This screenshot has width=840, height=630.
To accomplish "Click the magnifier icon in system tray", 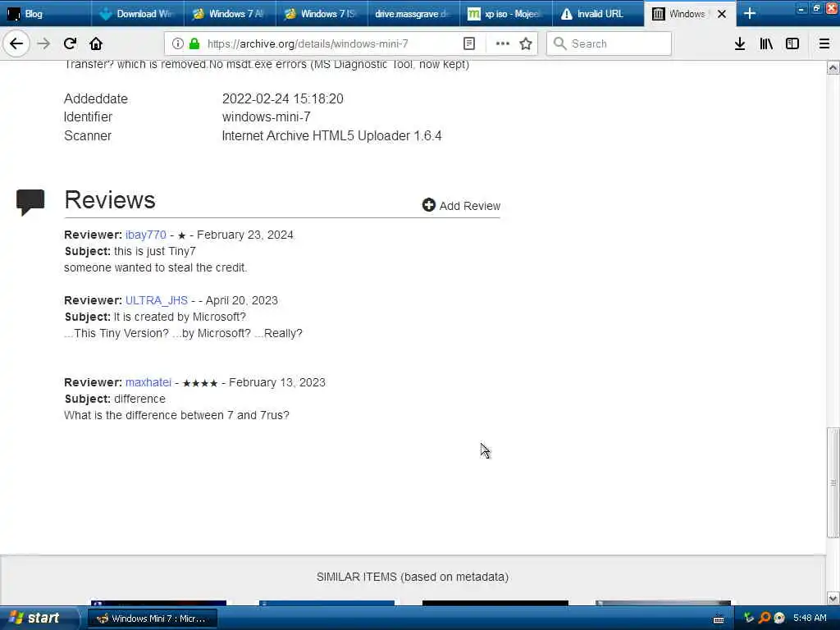I will 765,618.
